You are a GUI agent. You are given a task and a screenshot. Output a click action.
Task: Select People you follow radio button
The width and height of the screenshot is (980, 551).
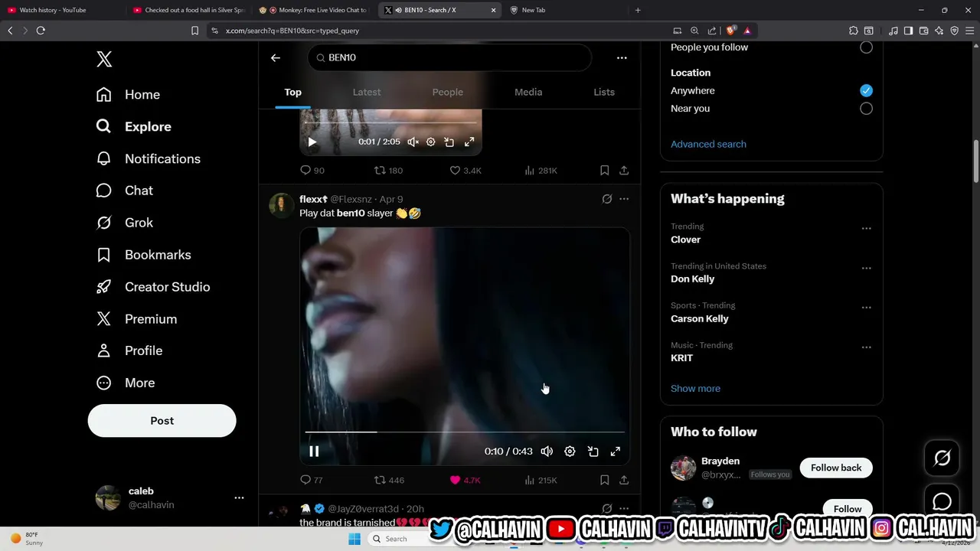coord(866,47)
